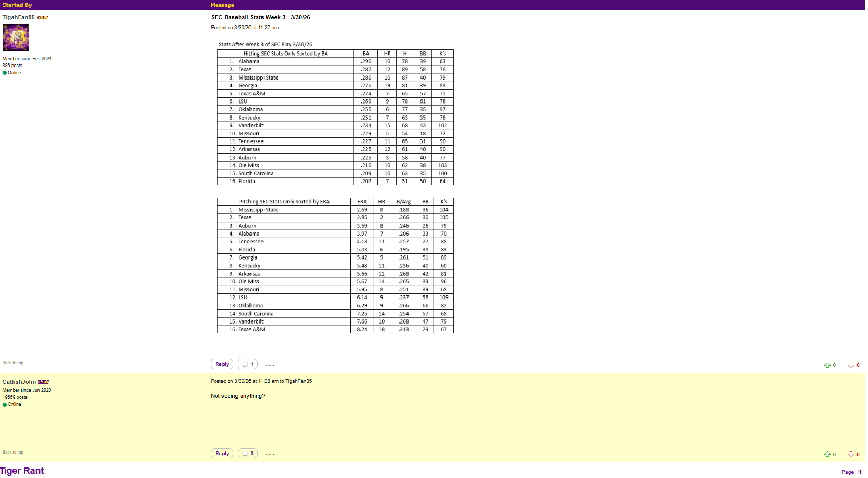Screen dimensions: 868x478
Task: Reply to CatfishJohn's 'Not seeing anything?' post
Action: 222,454
